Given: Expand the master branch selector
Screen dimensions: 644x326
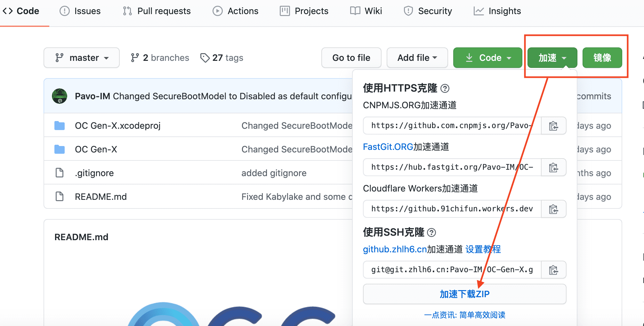Looking at the screenshot, I should coord(82,58).
